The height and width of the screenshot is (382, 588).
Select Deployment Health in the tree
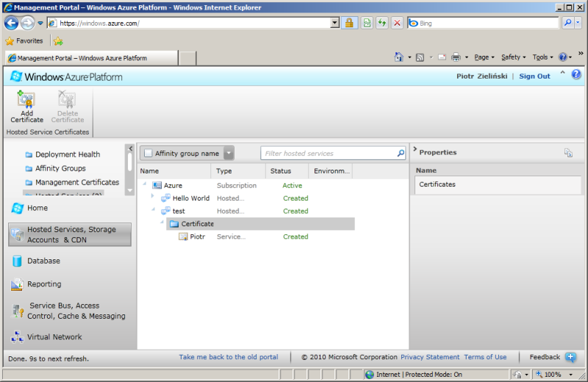[x=68, y=154]
